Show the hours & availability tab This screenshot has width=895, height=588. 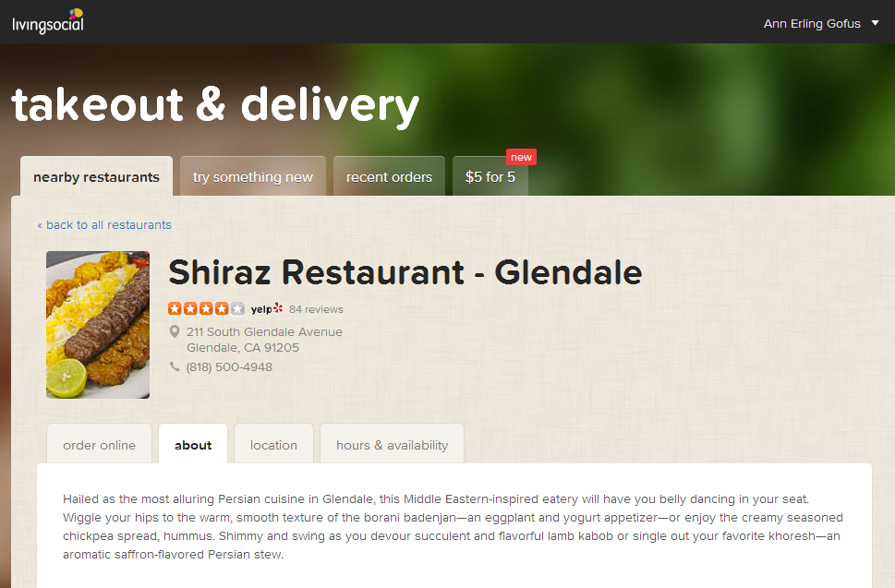[393, 445]
